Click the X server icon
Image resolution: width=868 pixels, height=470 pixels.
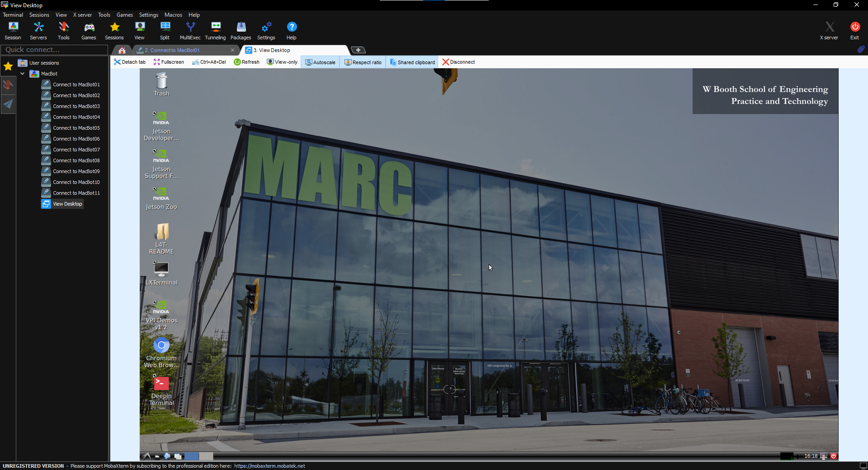coord(829,31)
